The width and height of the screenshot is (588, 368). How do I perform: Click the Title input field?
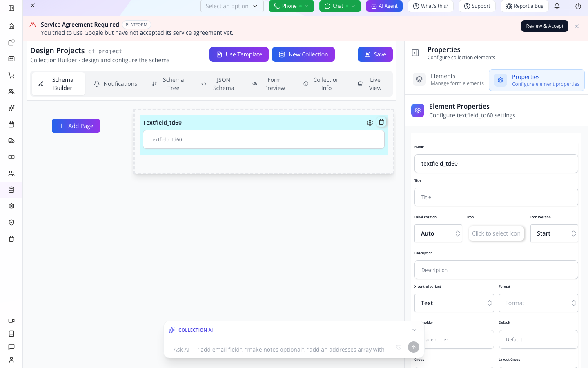(x=496, y=197)
